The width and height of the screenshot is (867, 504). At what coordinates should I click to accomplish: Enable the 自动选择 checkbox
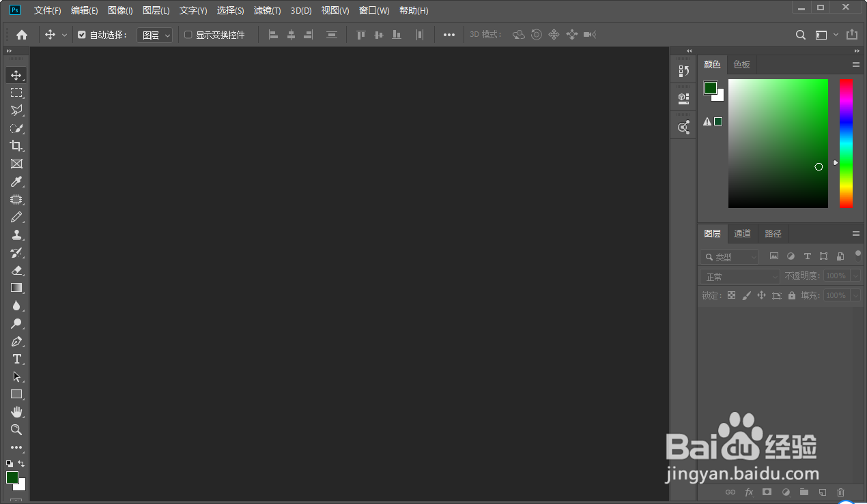(80, 34)
